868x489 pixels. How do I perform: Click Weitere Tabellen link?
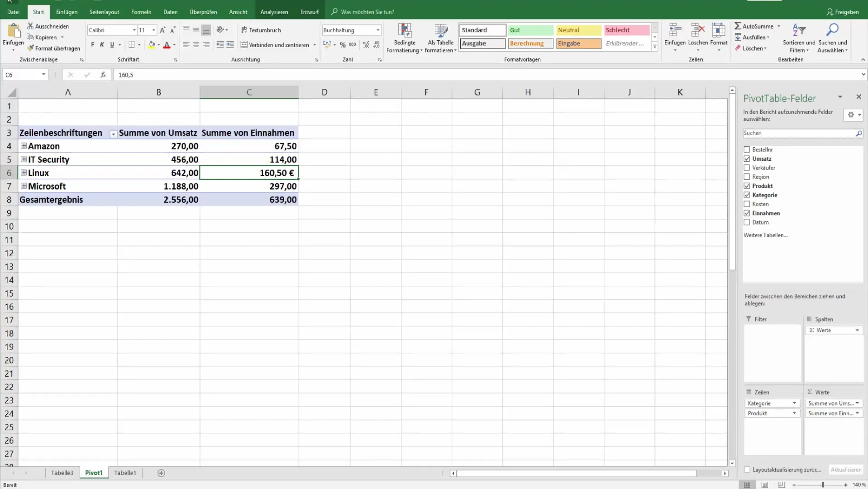tap(765, 235)
